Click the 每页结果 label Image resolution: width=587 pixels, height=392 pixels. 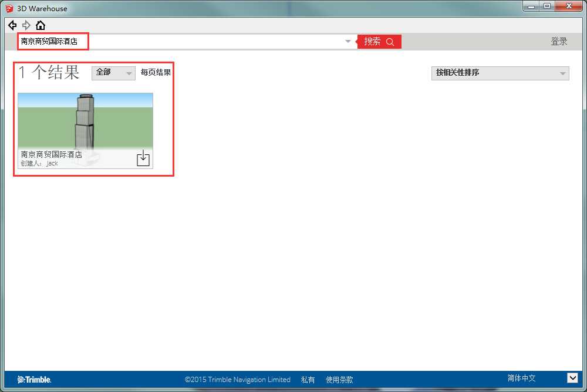pos(156,72)
